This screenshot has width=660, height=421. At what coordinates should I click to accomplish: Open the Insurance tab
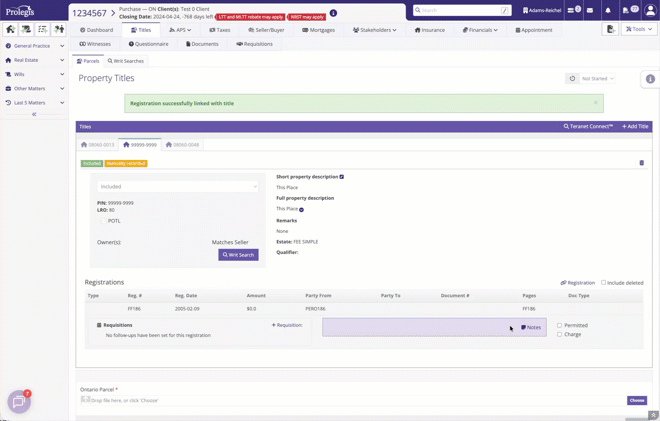point(429,30)
